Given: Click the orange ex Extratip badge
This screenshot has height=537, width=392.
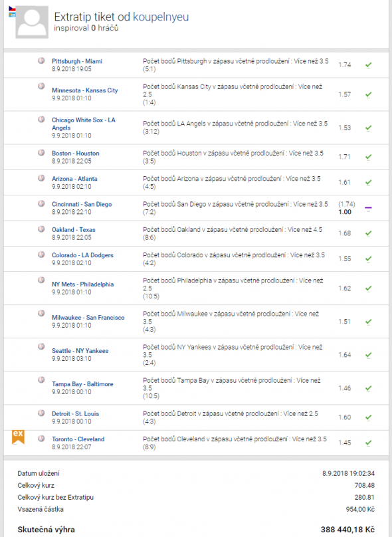Looking at the screenshot, I should 18,437.
